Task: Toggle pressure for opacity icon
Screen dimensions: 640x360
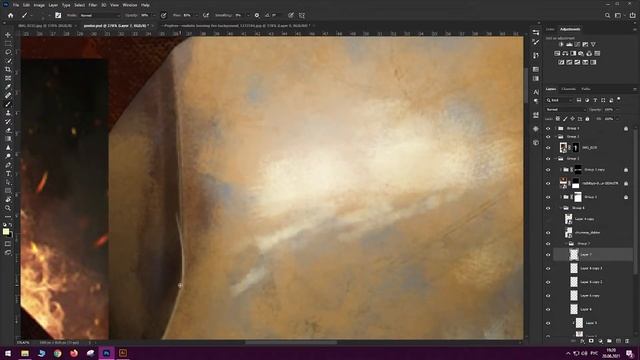Action: [163, 16]
